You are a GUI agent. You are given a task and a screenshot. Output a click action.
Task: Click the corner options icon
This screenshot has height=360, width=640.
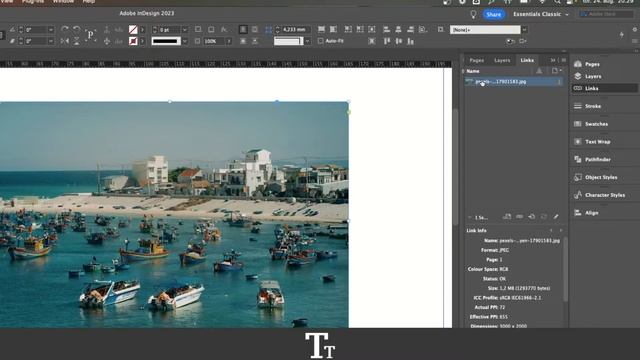(269, 29)
